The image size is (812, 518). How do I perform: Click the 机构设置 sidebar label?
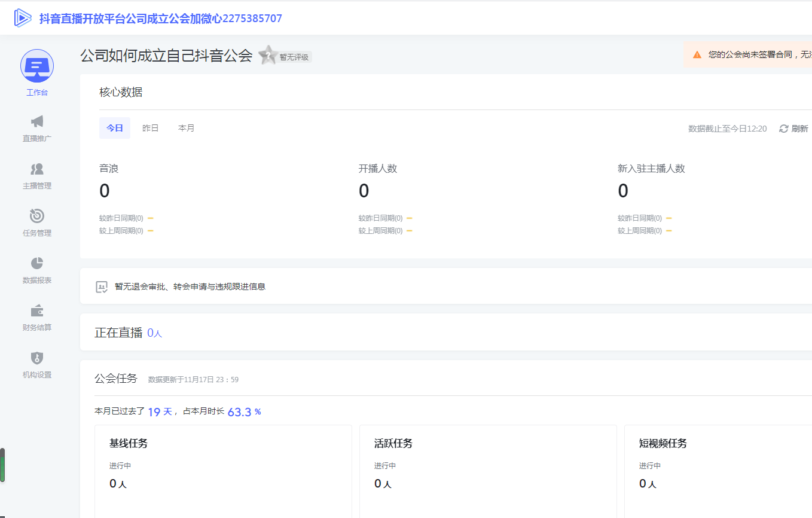pos(37,375)
